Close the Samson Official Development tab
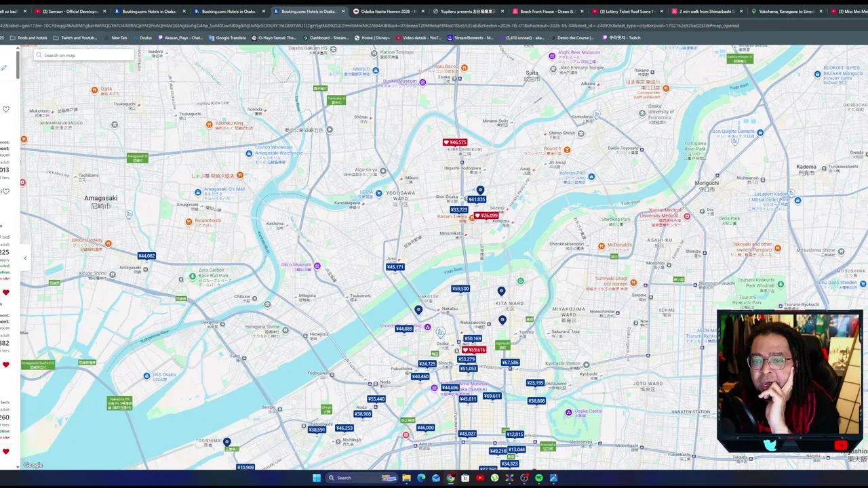The height and width of the screenshot is (488, 868). (104, 12)
